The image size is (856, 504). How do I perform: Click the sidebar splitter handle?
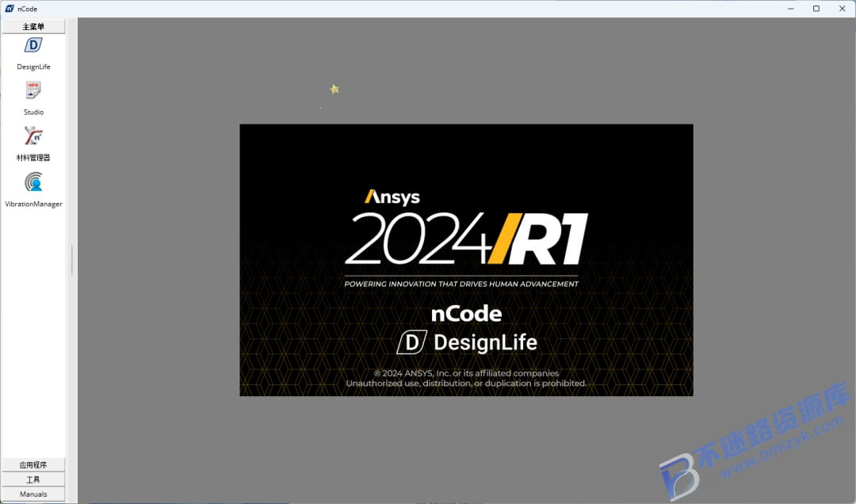pos(71,261)
